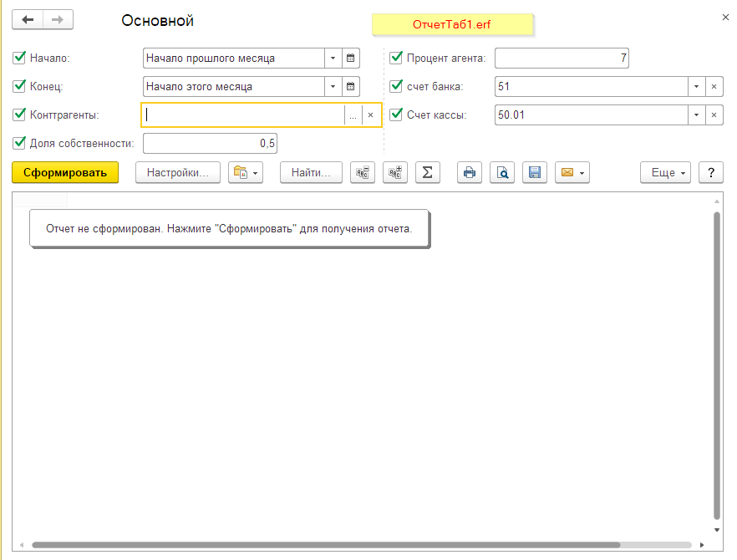Expand the Начало period dropdown
The image size is (737, 560).
coord(333,59)
